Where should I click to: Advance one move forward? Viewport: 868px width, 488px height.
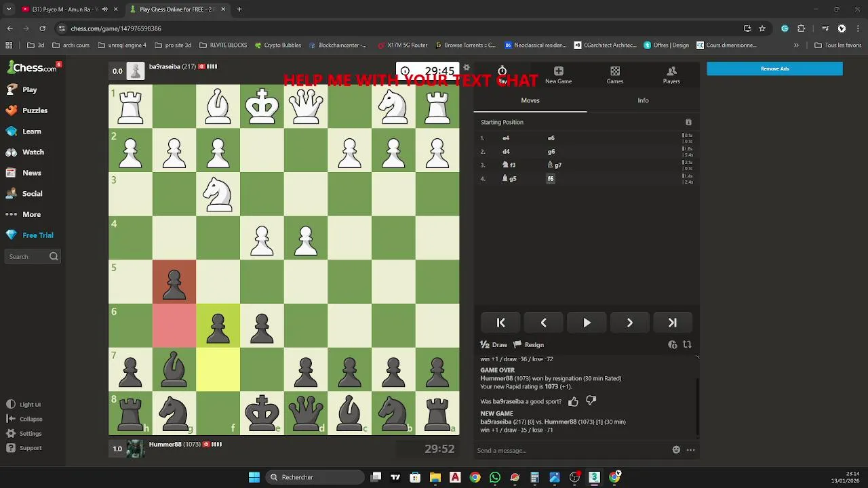pos(629,323)
